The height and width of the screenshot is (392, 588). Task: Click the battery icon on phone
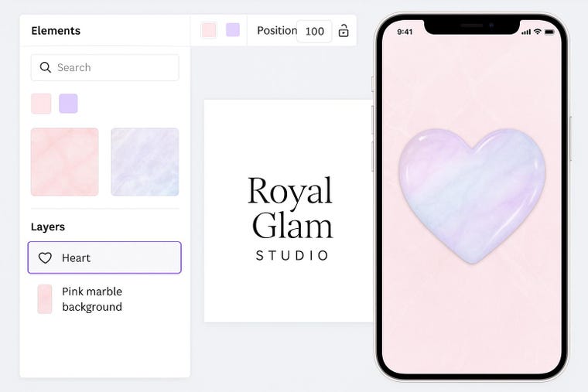pos(549,32)
